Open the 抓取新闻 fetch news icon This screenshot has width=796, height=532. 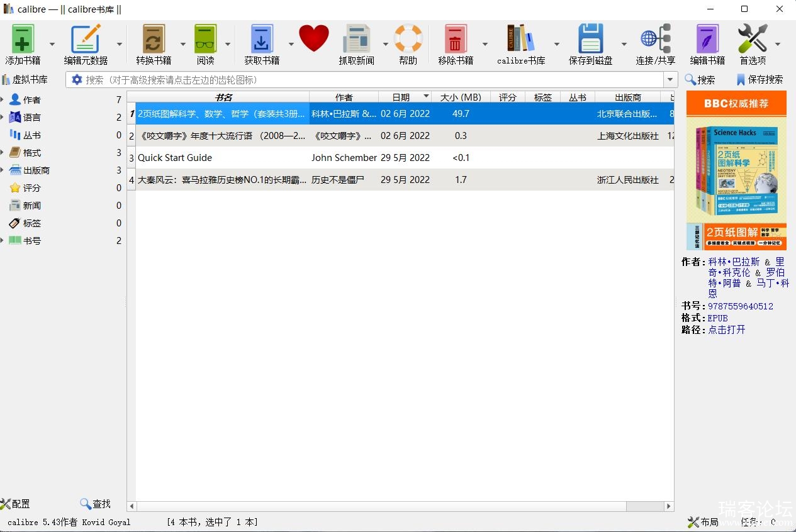(357, 39)
